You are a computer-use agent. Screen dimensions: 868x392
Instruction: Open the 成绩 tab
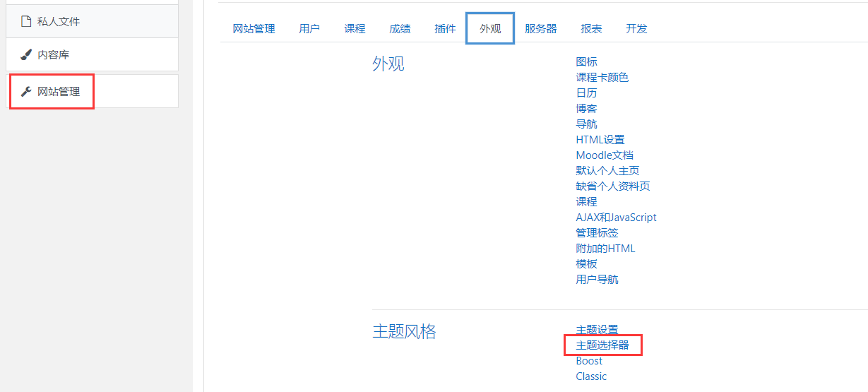400,29
